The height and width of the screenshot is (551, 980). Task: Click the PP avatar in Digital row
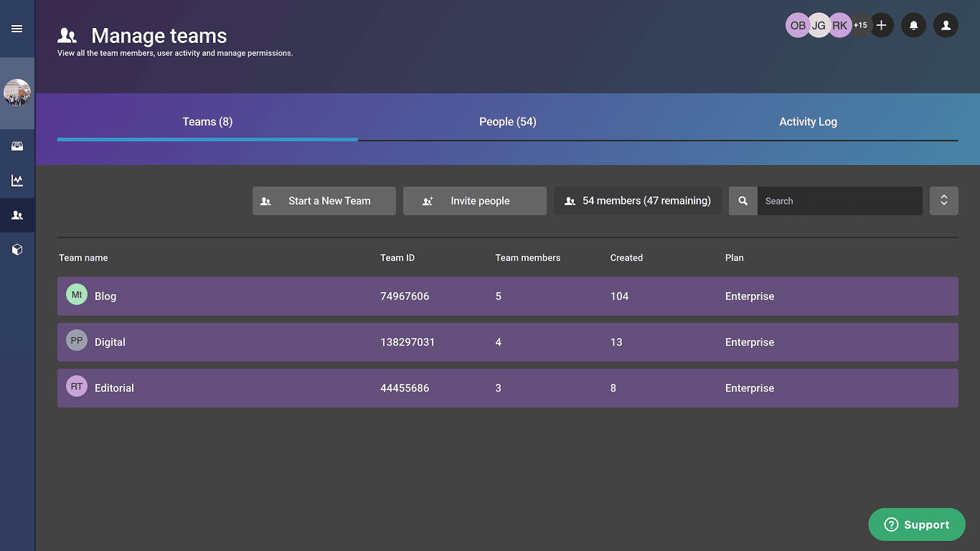point(77,341)
